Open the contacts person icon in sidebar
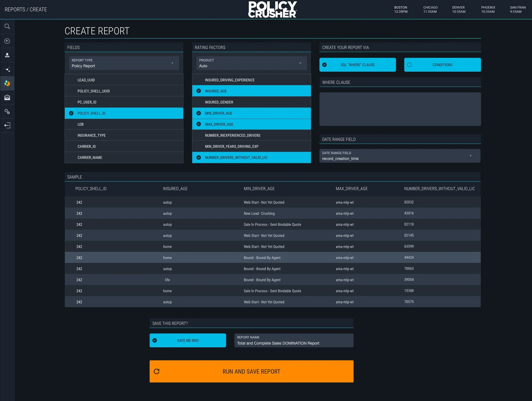 click(x=7, y=55)
